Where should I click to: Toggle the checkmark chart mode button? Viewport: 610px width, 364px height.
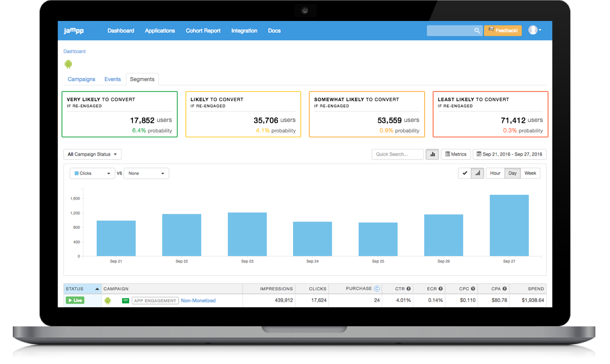coord(465,173)
